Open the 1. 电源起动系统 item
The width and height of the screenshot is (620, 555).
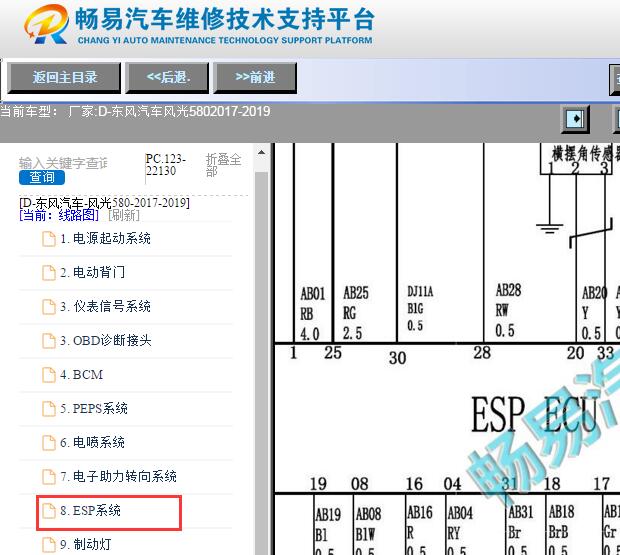pyautogui.click(x=105, y=239)
